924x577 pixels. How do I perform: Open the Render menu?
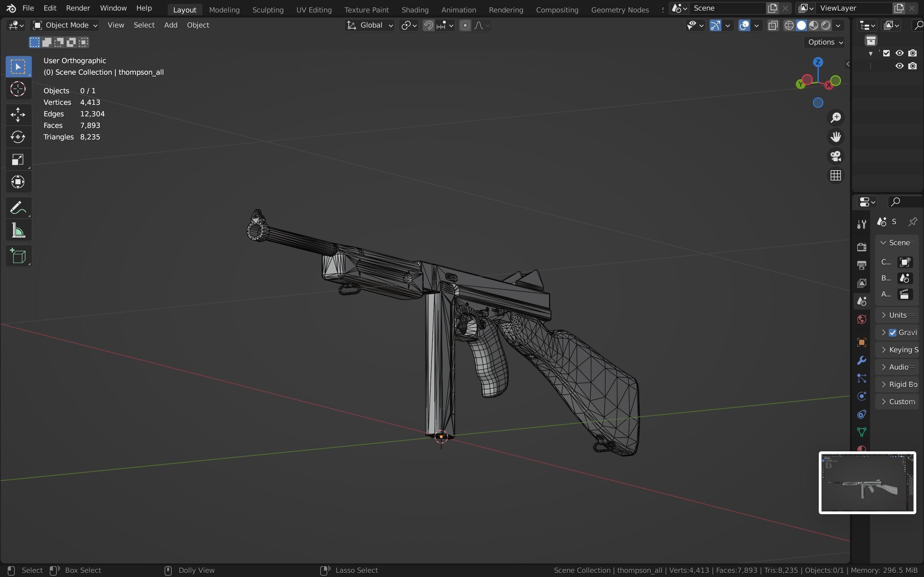(x=78, y=8)
